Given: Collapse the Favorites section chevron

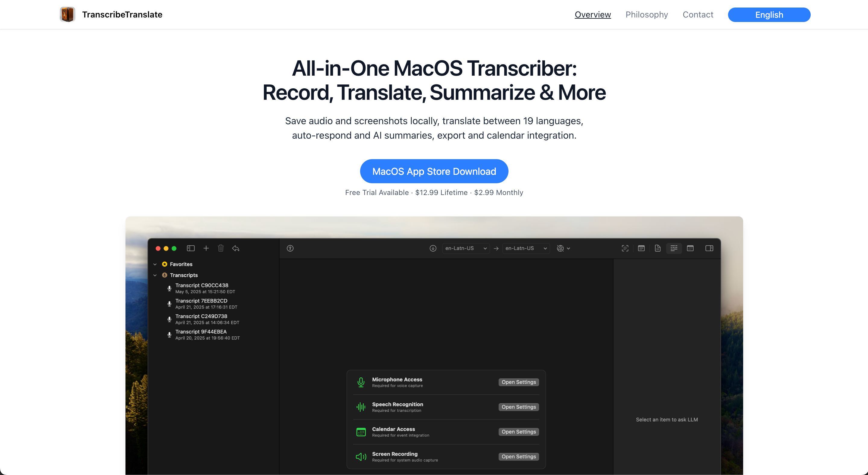Looking at the screenshot, I should [155, 264].
